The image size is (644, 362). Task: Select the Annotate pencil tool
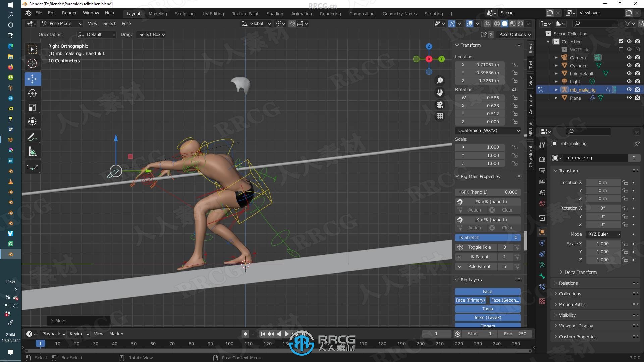click(x=32, y=137)
